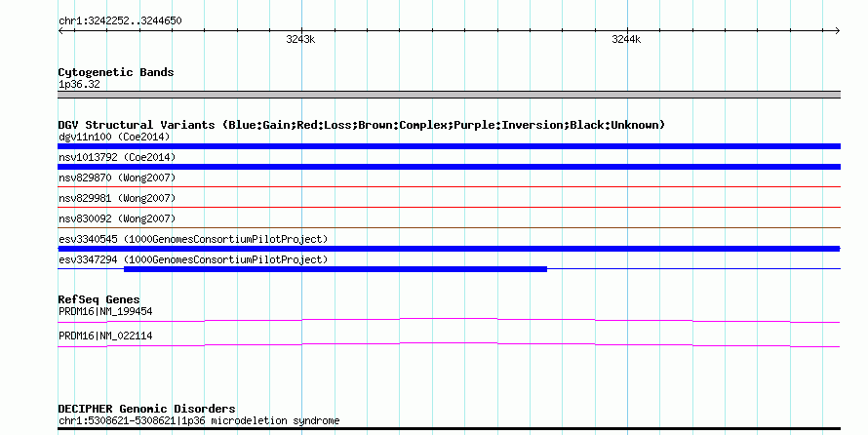The width and height of the screenshot is (868, 435).
Task: Open the DGV Structural Variants track heading
Action: point(362,125)
